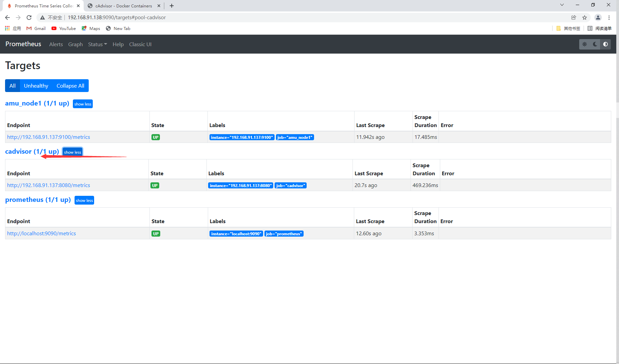Click the 3.353ms scrape duration value
The width and height of the screenshot is (619, 364).
424,233
